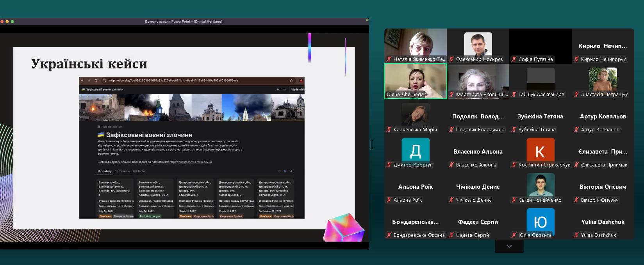Click muted mic icon of Артур Ковальов
644x265 pixels.
pos(576,130)
